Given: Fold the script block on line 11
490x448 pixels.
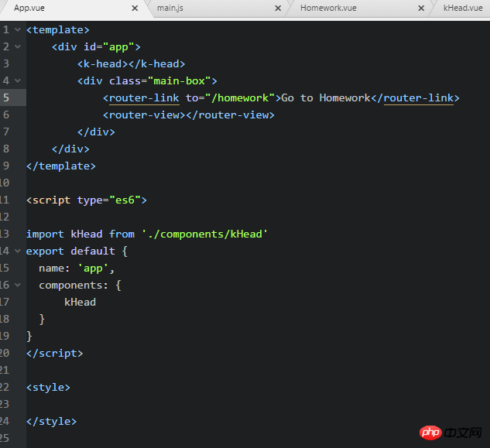Looking at the screenshot, I should (x=17, y=200).
